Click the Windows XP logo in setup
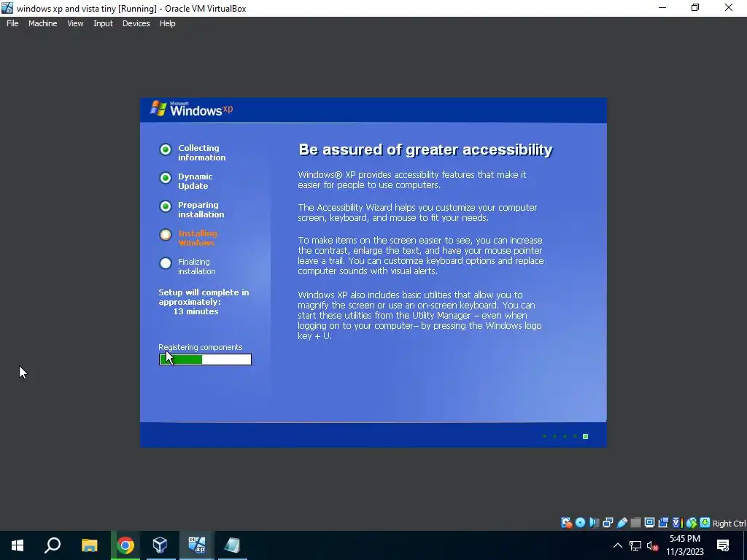Screen dimensions: 747x560 (x=191, y=109)
